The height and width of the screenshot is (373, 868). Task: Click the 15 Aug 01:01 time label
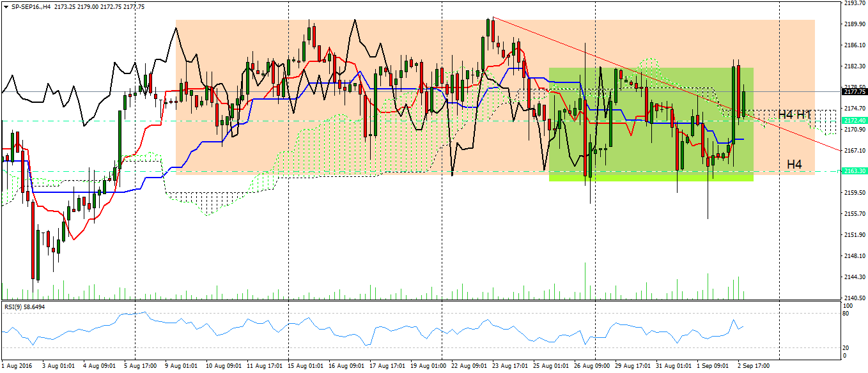[304, 367]
